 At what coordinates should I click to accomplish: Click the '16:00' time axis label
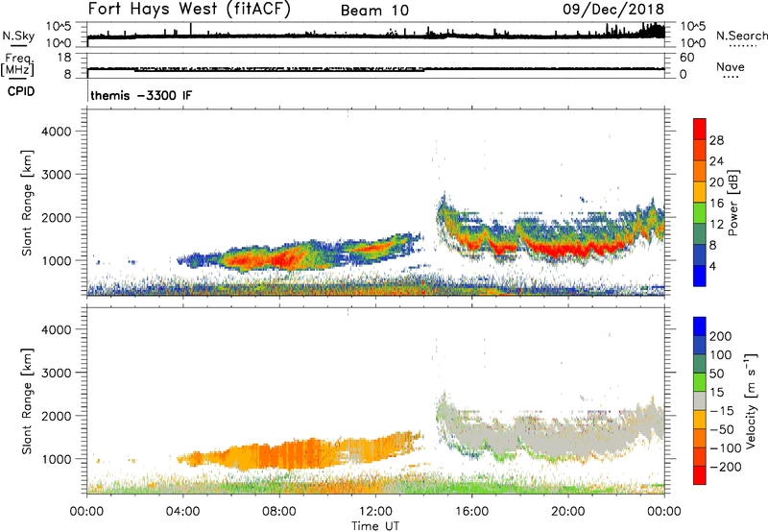471,512
